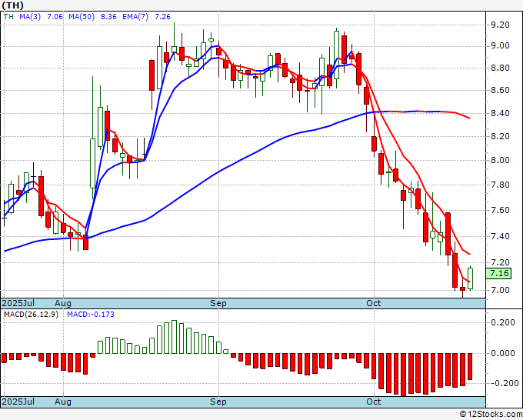
Task: Select the MA(50) value 8.36
Action: coord(108,17)
